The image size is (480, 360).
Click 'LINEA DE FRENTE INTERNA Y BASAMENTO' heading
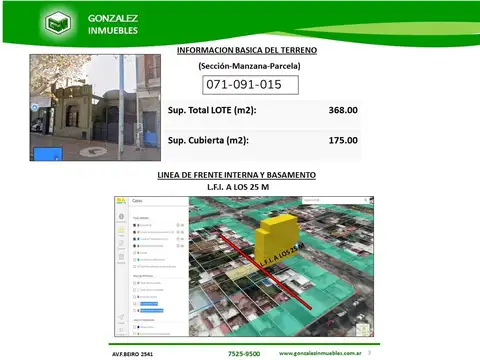coord(237,175)
